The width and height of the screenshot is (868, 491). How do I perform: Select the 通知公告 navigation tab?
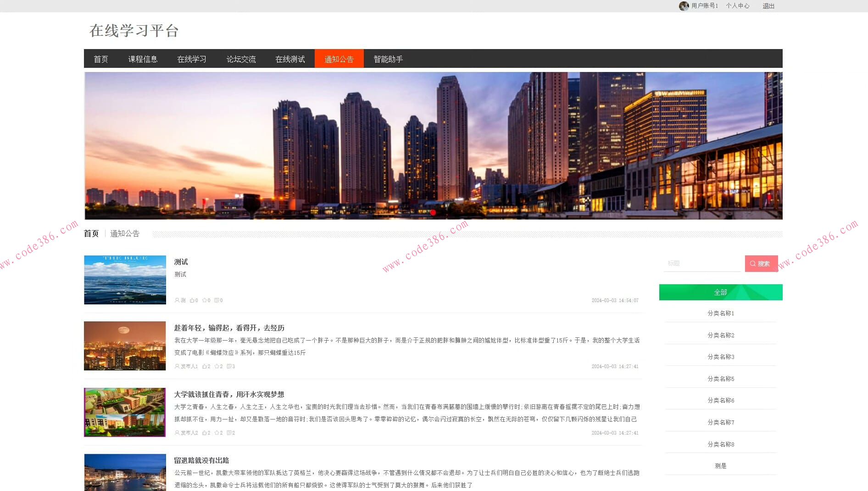(x=339, y=59)
